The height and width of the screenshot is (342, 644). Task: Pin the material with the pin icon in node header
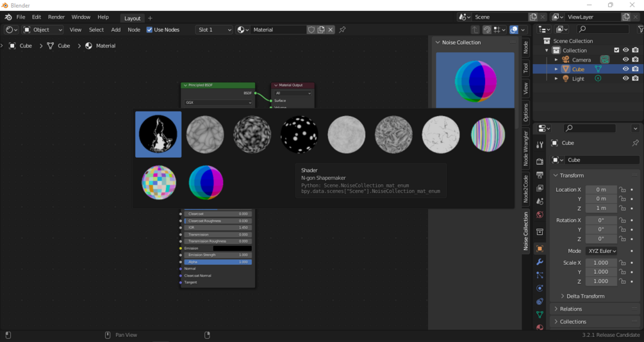342,30
